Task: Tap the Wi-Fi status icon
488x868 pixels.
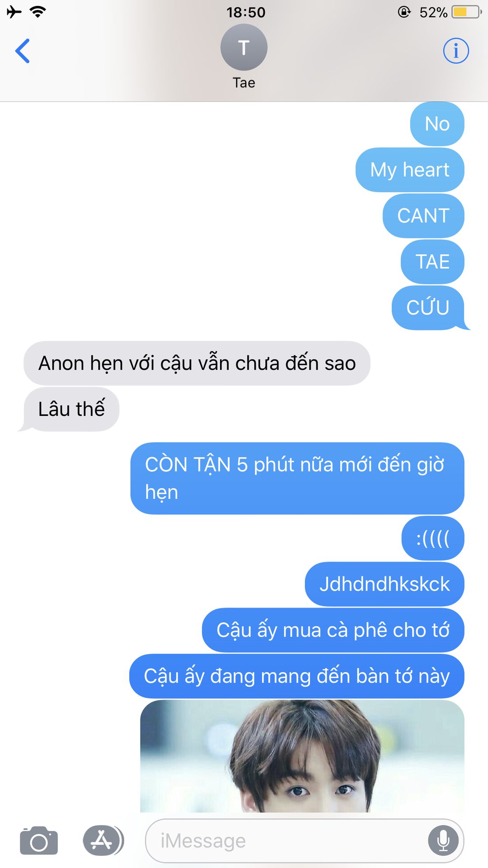Action: [38, 12]
